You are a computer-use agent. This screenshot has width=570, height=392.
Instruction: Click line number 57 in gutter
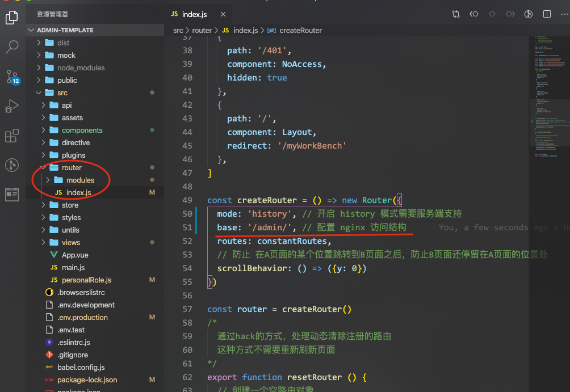(187, 309)
